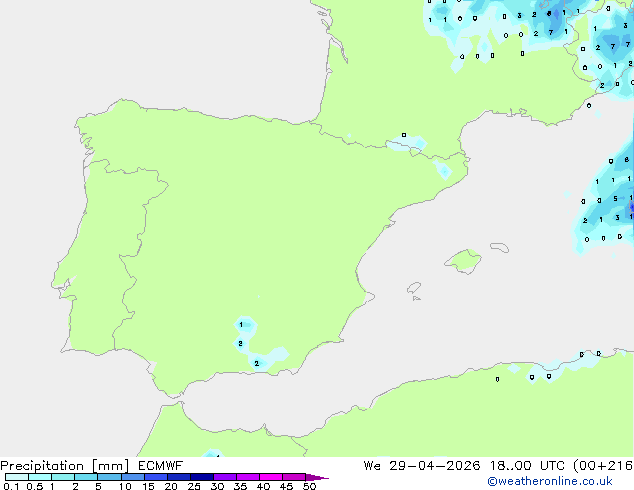Select the "(00+216" forecast offset text
This screenshot has width=634, height=490.
click(603, 466)
